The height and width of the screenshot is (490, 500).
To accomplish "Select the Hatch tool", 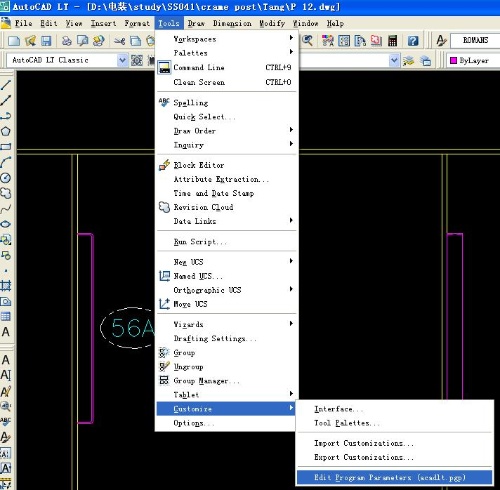I will coord(6,285).
